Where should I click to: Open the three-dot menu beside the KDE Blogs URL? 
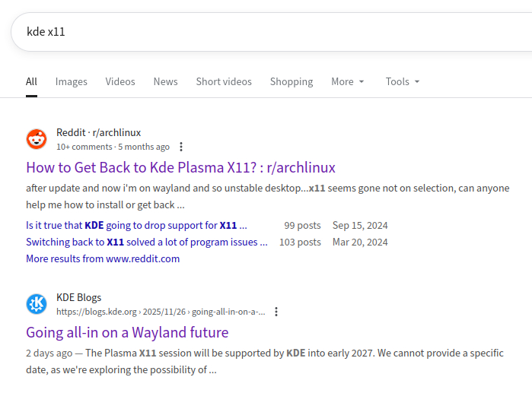click(276, 312)
